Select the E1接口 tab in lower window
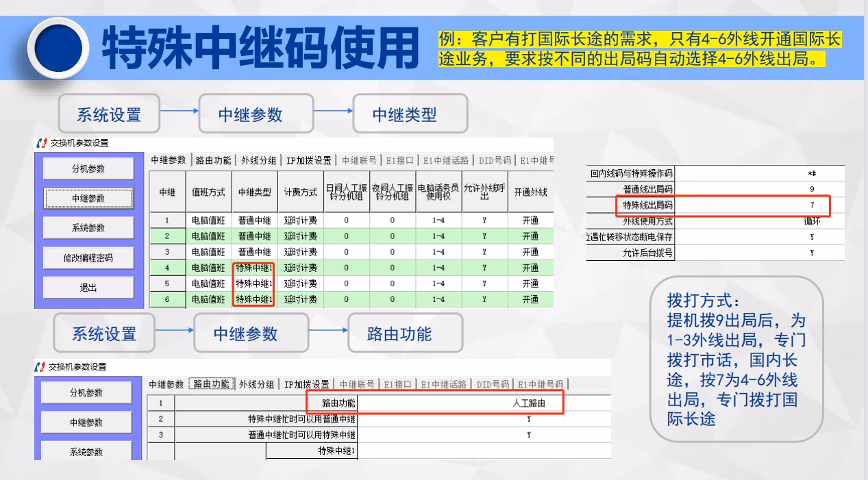 [398, 384]
